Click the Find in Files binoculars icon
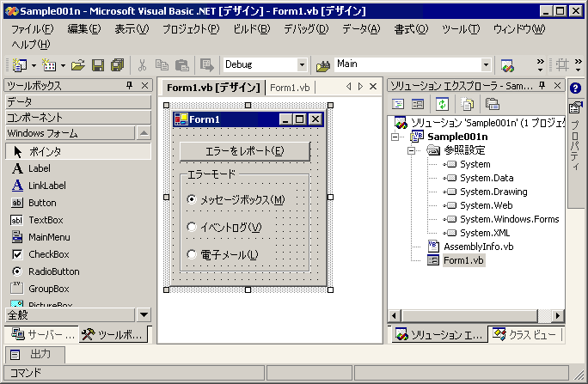The width and height of the screenshot is (588, 384). point(323,65)
